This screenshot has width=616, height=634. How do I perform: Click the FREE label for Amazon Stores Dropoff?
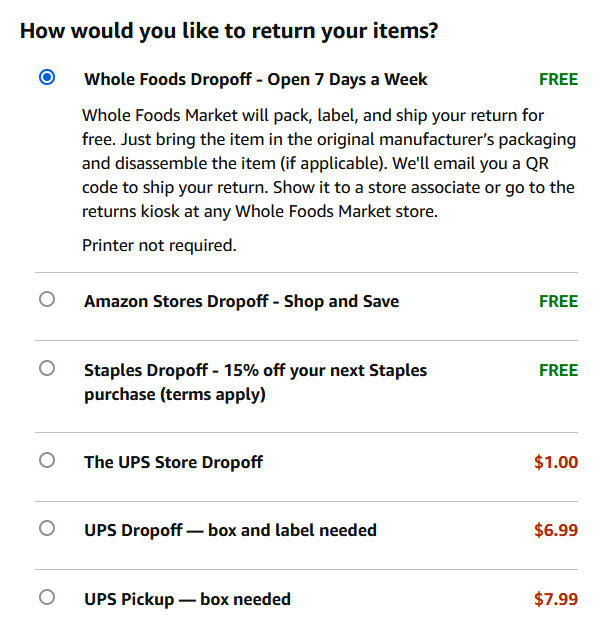pyautogui.click(x=559, y=301)
